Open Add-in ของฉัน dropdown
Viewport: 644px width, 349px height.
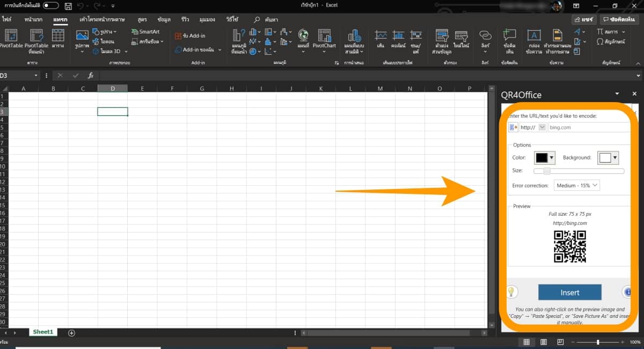tap(199, 49)
